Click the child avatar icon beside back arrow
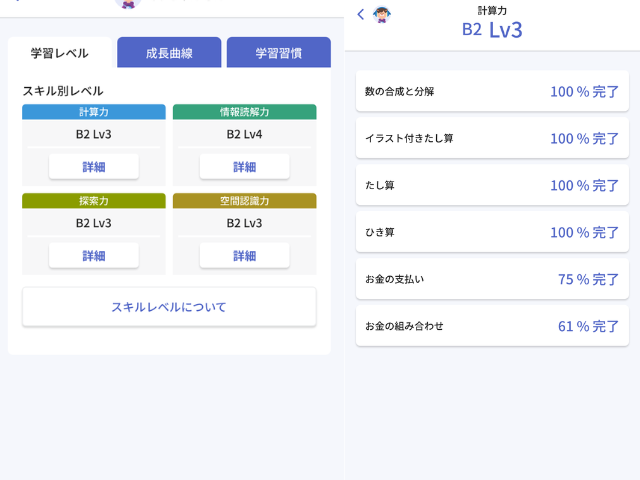Viewport: 640px width, 480px height. pos(382,15)
